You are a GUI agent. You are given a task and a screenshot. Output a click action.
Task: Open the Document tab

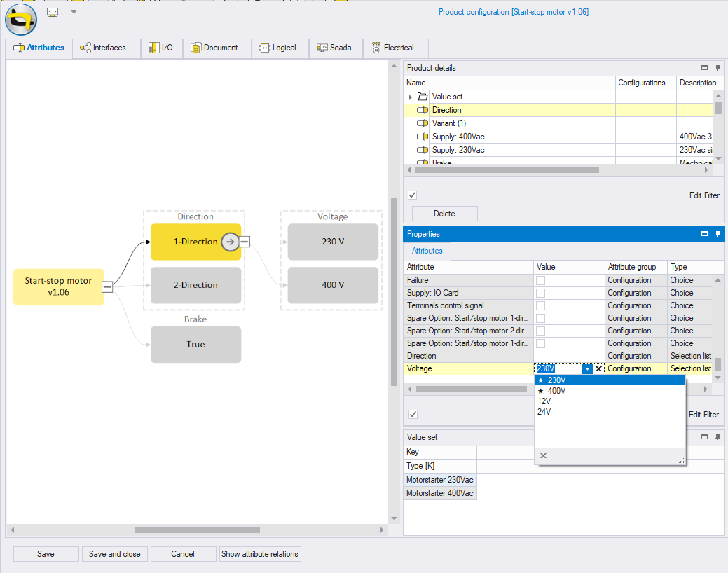[215, 48]
